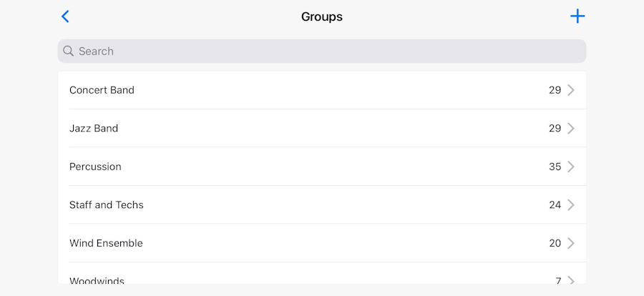Click the search magnifier icon
Screen dimensions: 644x296
(x=69, y=51)
